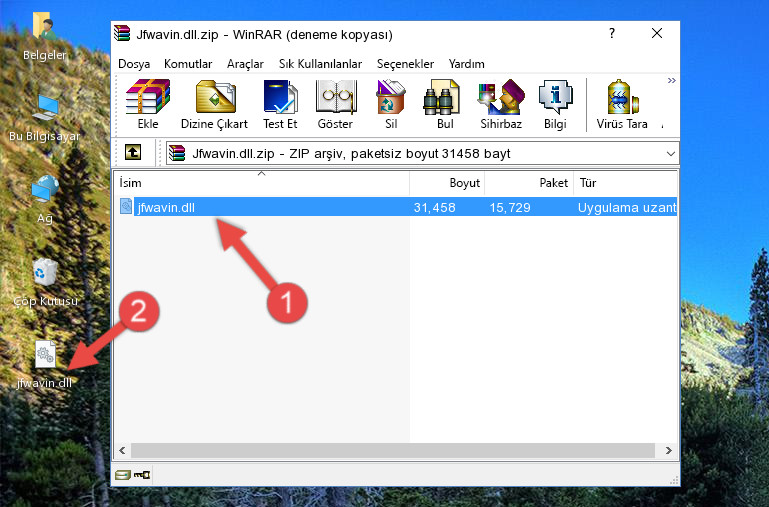
Task: Open the Araçlar menu
Action: coord(245,64)
